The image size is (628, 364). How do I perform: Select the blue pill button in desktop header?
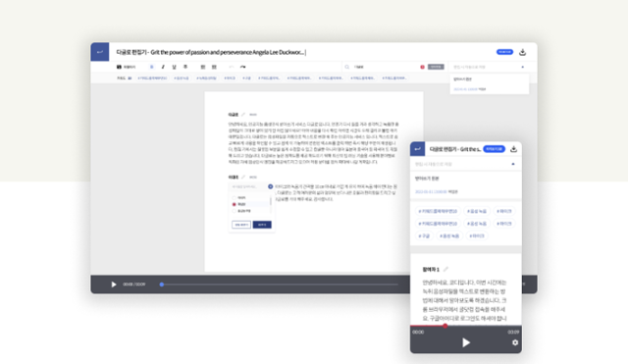tap(504, 52)
